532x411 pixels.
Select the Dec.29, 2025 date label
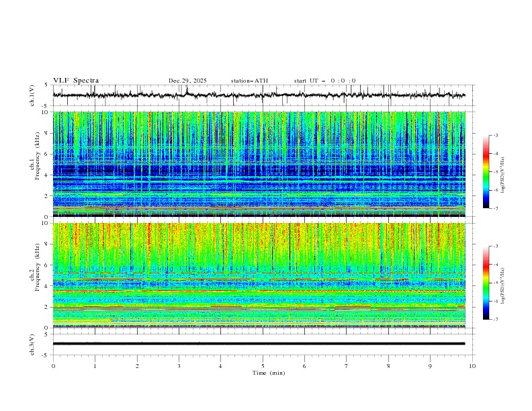click(187, 81)
